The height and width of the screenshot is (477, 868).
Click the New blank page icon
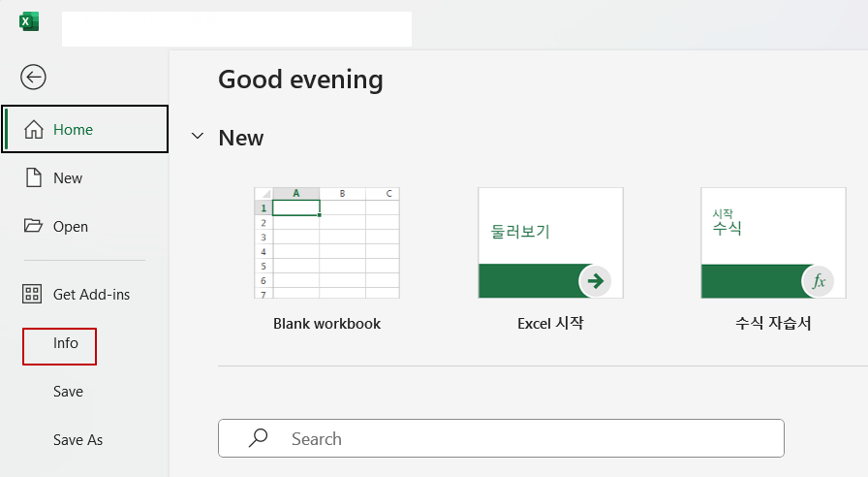point(34,177)
